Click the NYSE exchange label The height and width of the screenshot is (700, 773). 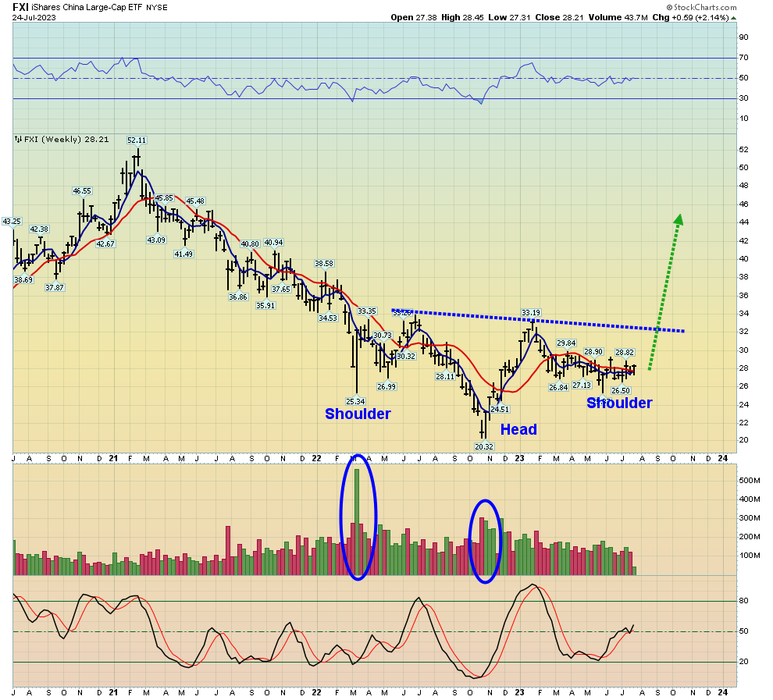click(157, 8)
